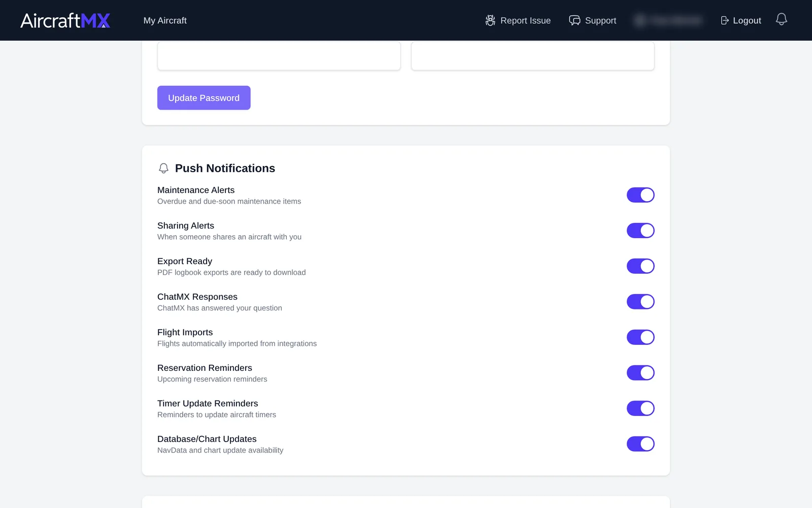Click the Update Password button

coord(204,98)
